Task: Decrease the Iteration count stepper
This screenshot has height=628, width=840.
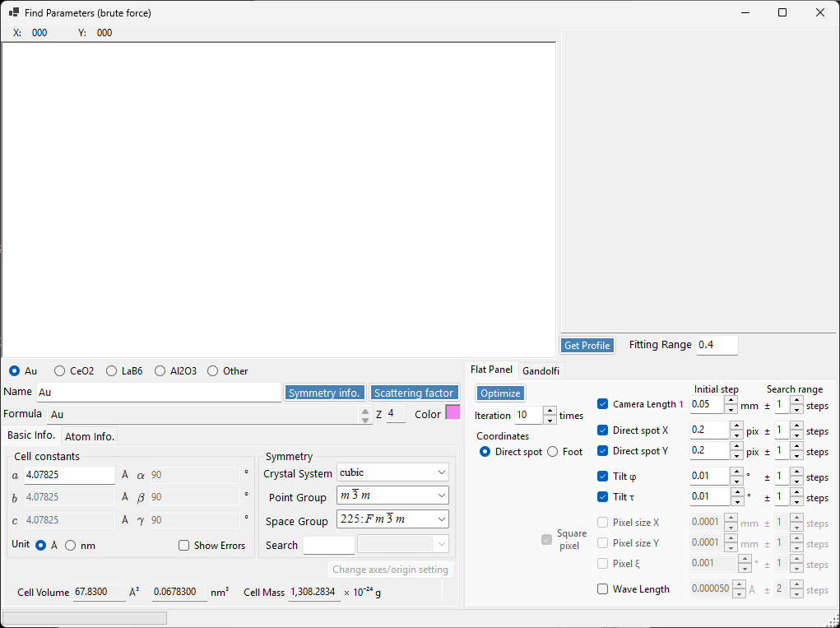Action: click(550, 420)
